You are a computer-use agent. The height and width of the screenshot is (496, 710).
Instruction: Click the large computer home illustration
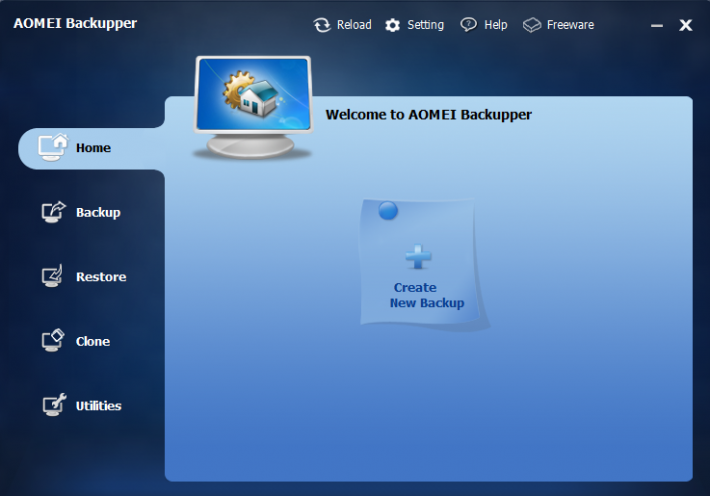[253, 107]
